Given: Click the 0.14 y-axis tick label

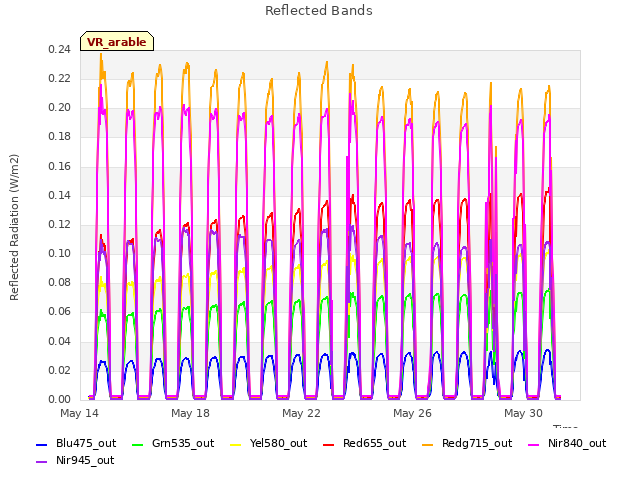Looking at the screenshot, I should point(60,196).
